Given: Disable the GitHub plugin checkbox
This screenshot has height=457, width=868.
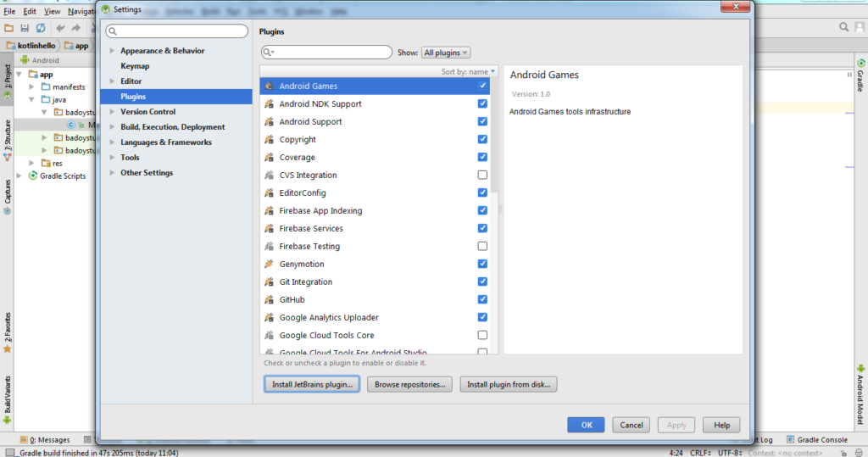Looking at the screenshot, I should click(482, 300).
